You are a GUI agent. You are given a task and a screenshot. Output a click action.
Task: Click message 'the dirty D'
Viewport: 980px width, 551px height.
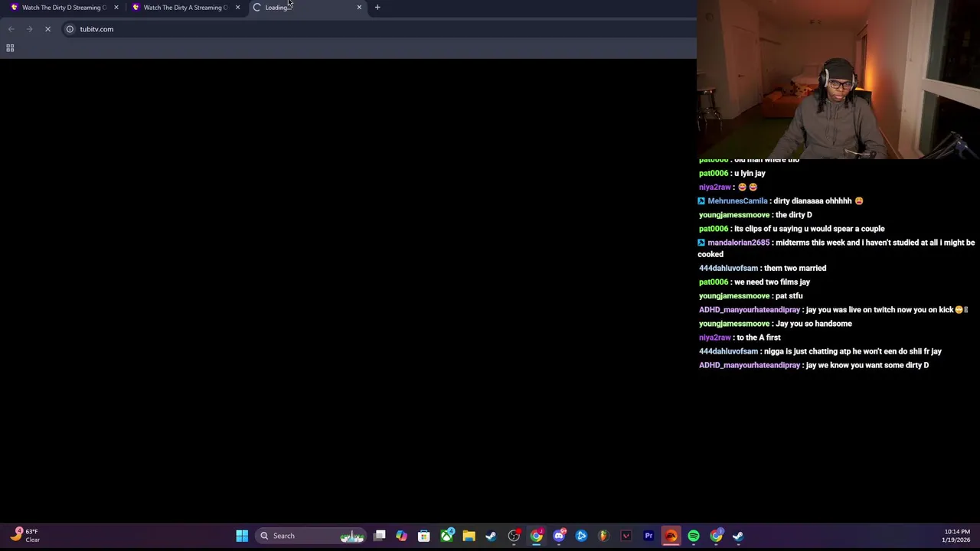793,215
